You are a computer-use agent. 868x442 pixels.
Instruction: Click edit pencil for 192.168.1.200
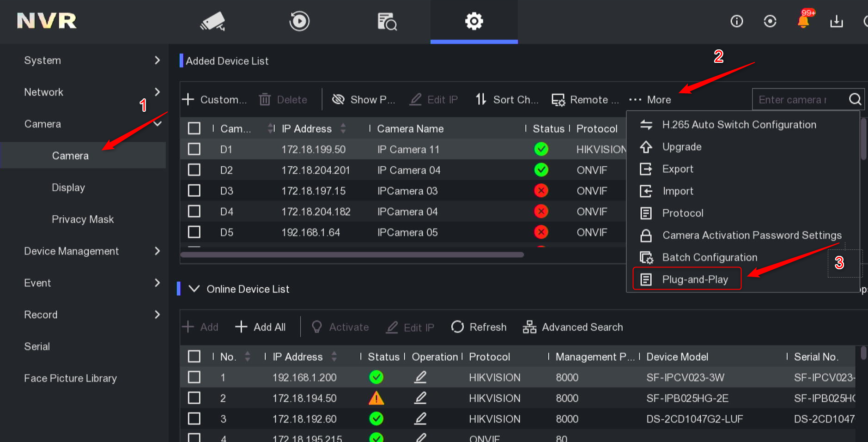(420, 377)
